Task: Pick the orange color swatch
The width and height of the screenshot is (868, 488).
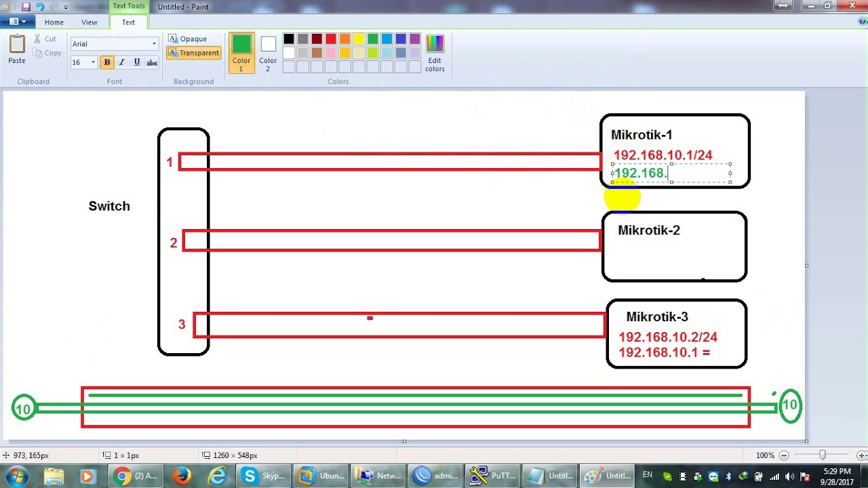Action: click(344, 39)
